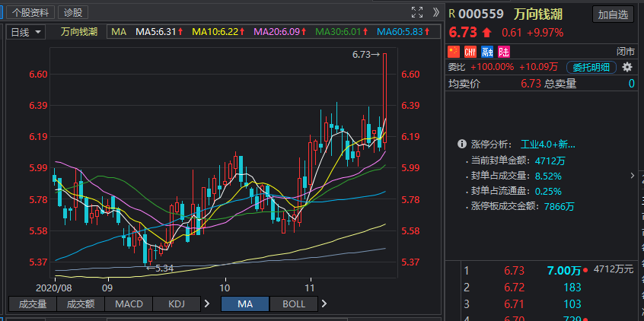
Task: Click the China flag market icon
Action: (x=454, y=51)
